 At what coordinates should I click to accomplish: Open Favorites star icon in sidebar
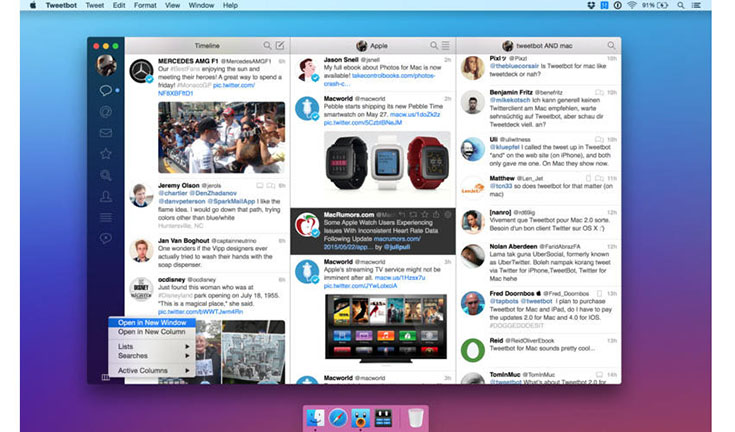pyautogui.click(x=105, y=153)
